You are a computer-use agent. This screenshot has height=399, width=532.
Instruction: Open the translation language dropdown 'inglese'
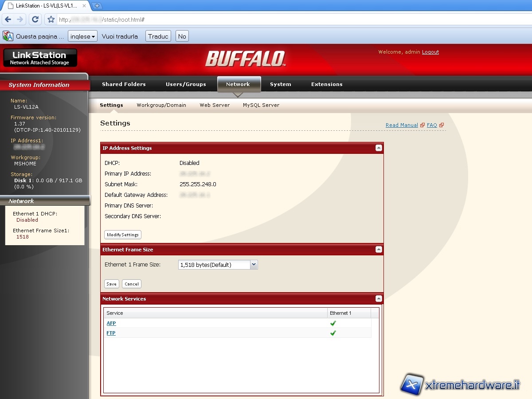(83, 36)
